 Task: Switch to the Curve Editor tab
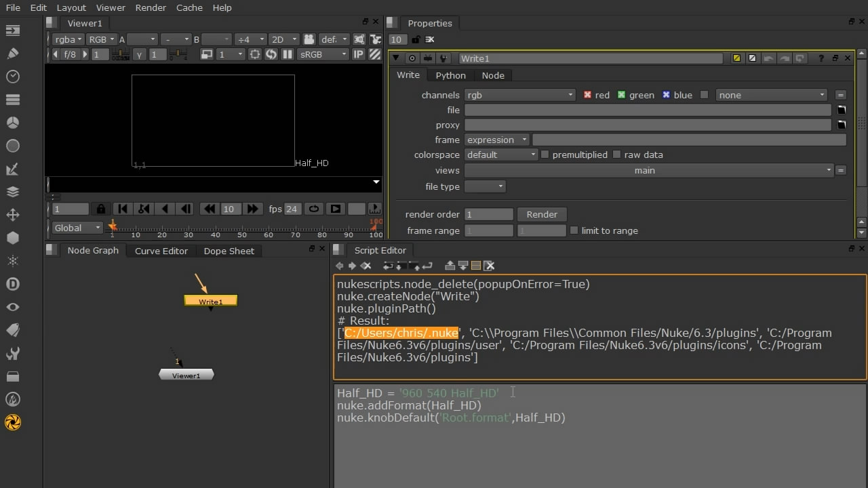[161, 251]
